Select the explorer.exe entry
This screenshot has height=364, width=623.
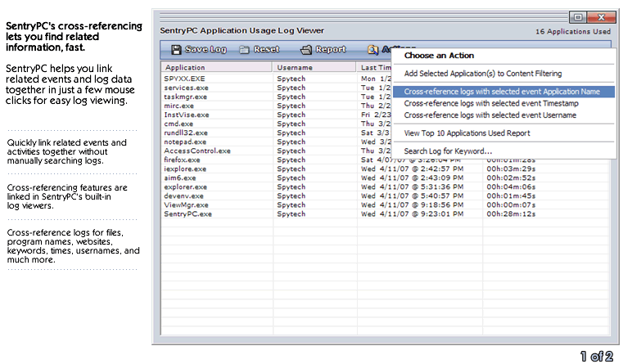(x=186, y=187)
